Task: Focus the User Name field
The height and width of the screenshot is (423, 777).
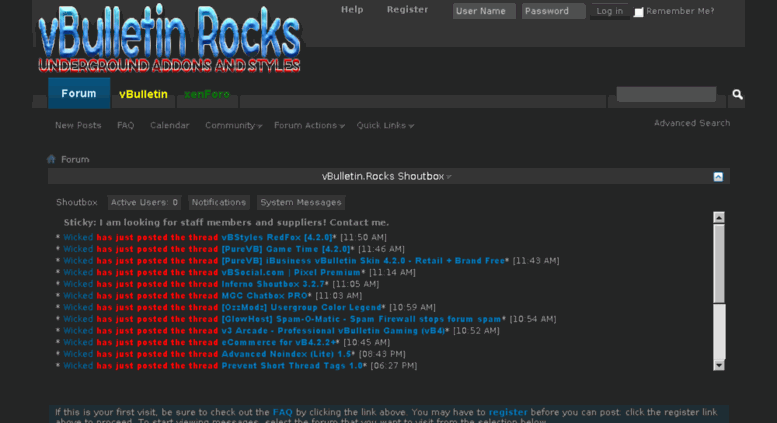Action: click(484, 11)
